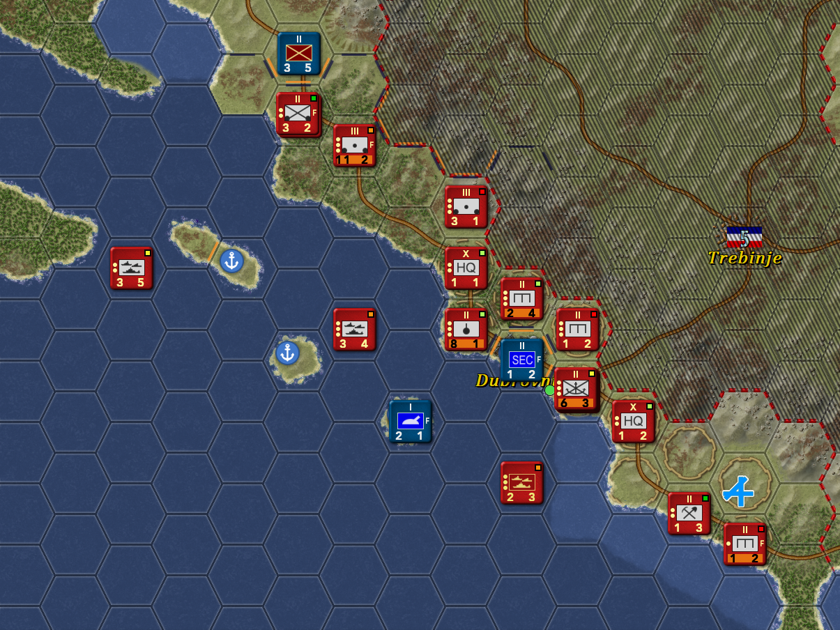Select the red naval counter with 3-4 strength offshore
Image resolution: width=840 pixels, height=630 pixels.
(354, 329)
